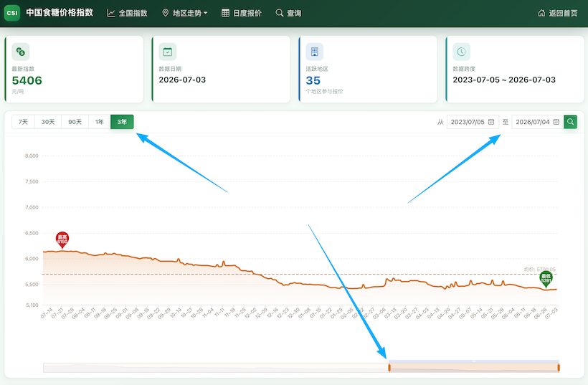Click the end date field 2026/07/04
This screenshot has width=588, height=385.
(x=537, y=122)
